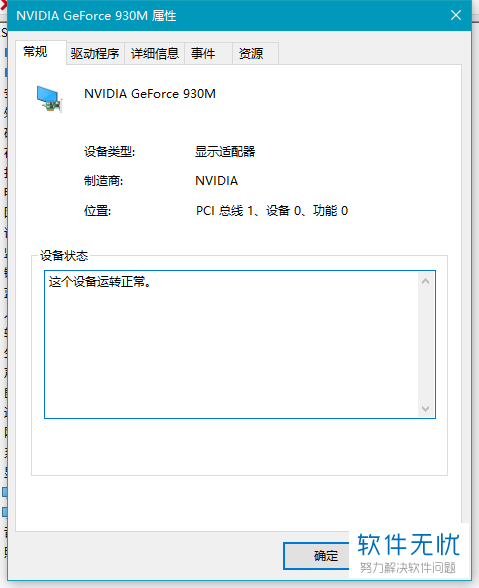Click the 设备类型: label
The width and height of the screenshot is (479, 588).
point(110,152)
